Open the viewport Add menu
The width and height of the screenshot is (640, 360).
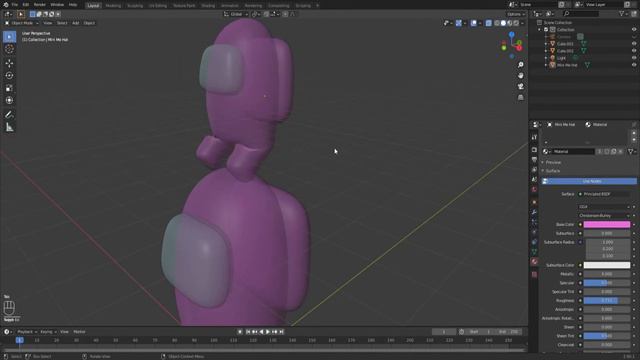76,23
